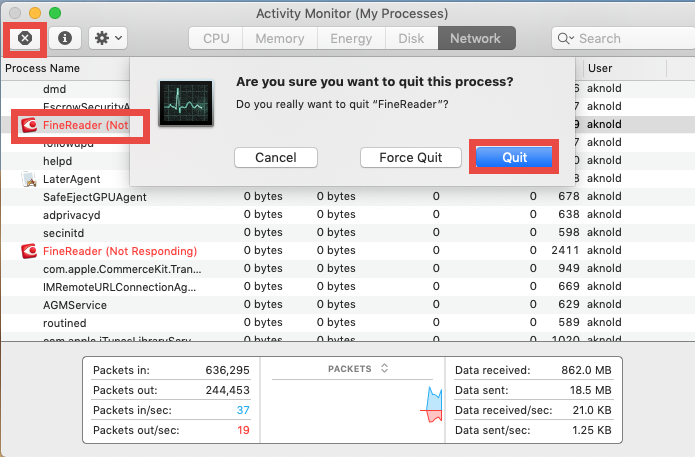Switch to the Disk tab

coord(411,39)
